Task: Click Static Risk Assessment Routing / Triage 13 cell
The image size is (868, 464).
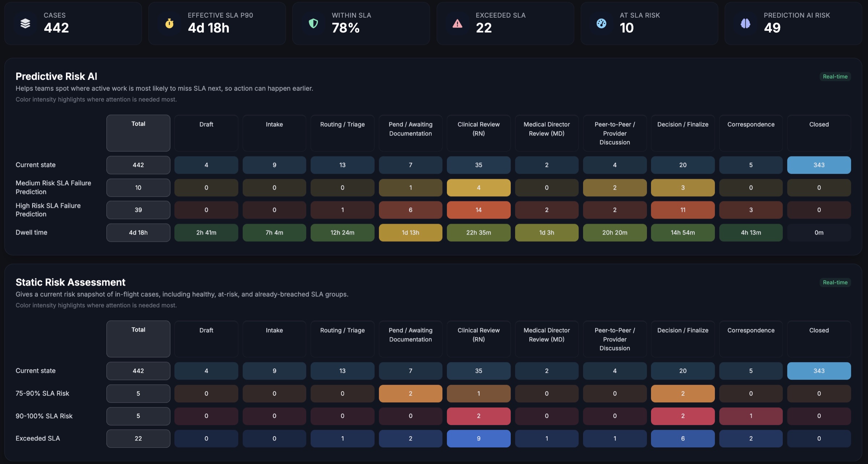Action: click(x=342, y=371)
